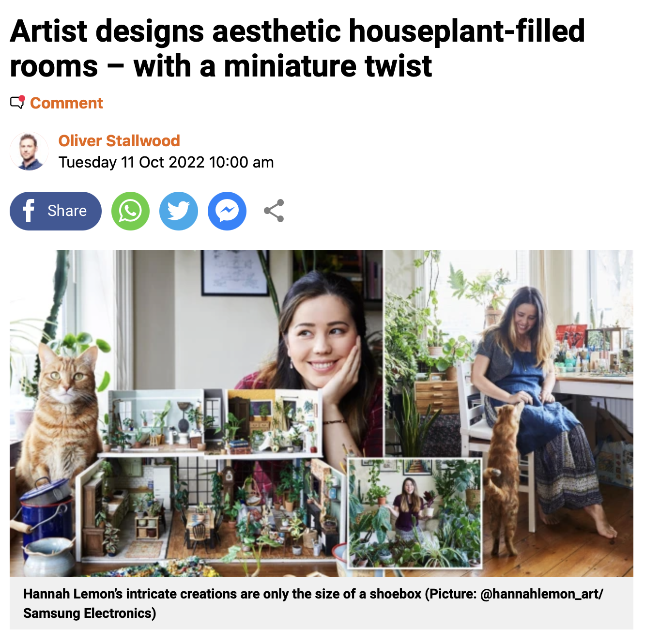This screenshot has width=645, height=644.
Task: Click the article headline text
Action: 297,48
